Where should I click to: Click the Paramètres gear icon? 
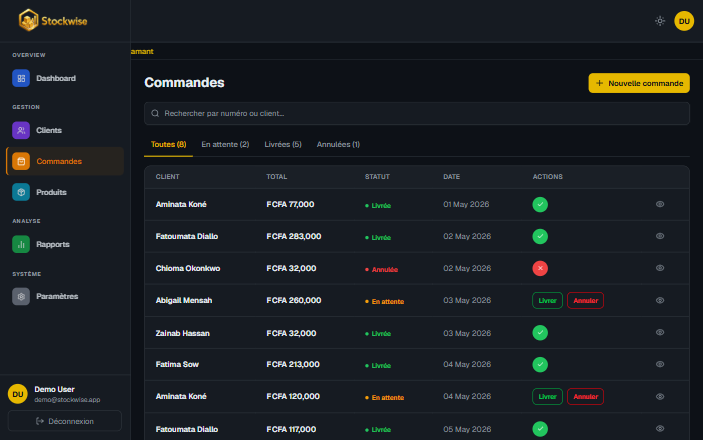point(21,296)
